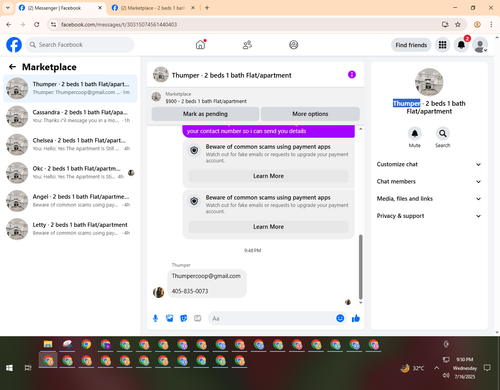Click Thumper's avatar beside the message
Image resolution: width=500 pixels, height=390 pixels.
coord(158,292)
